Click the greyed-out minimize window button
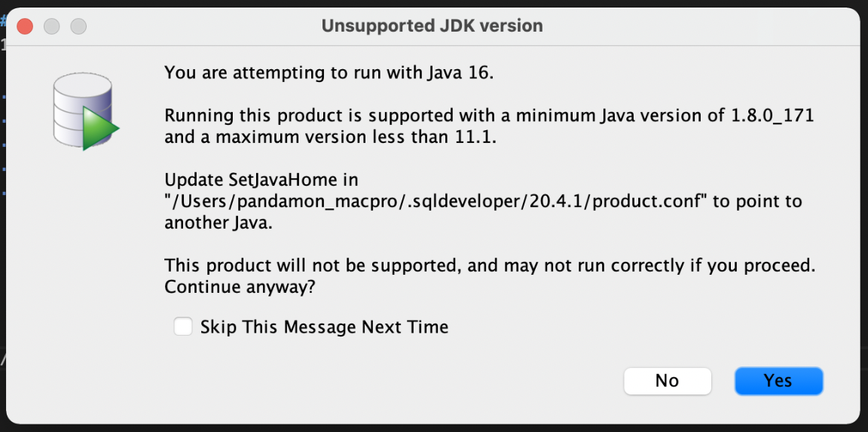This screenshot has width=868, height=432. click(51, 26)
